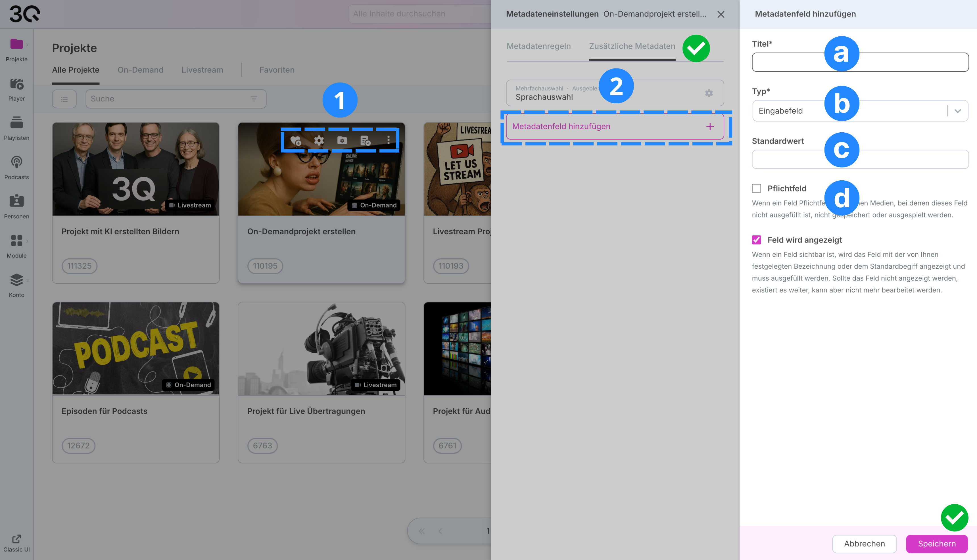Go to Podcasts in the sidebar
Viewport: 977px width, 560px height.
16,162
